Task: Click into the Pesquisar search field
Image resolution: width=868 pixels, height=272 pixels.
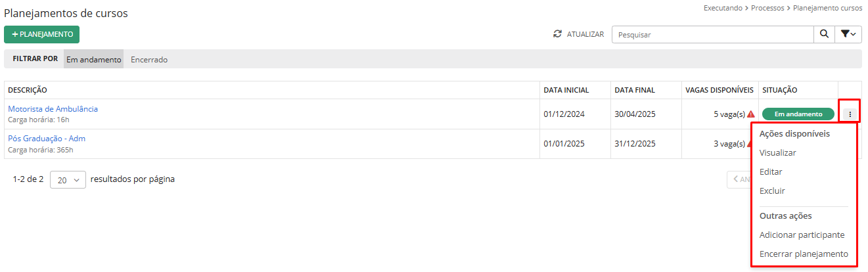Action: [712, 34]
